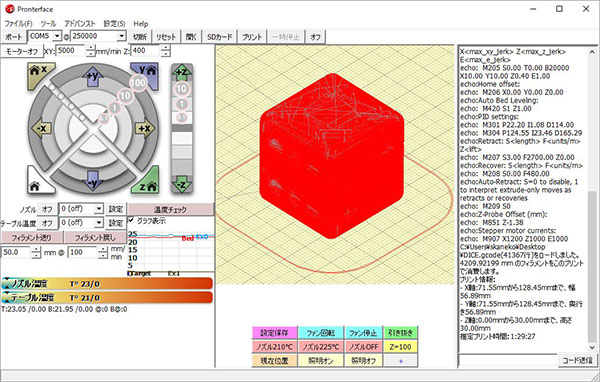The height and width of the screenshot is (382, 600).
Task: Click the プリント button
Action: 252,37
